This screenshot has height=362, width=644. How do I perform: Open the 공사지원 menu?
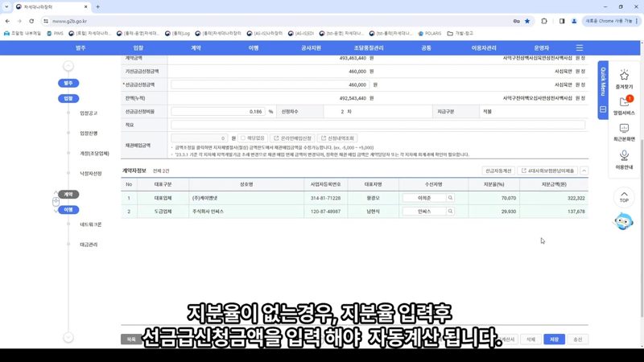point(311,48)
